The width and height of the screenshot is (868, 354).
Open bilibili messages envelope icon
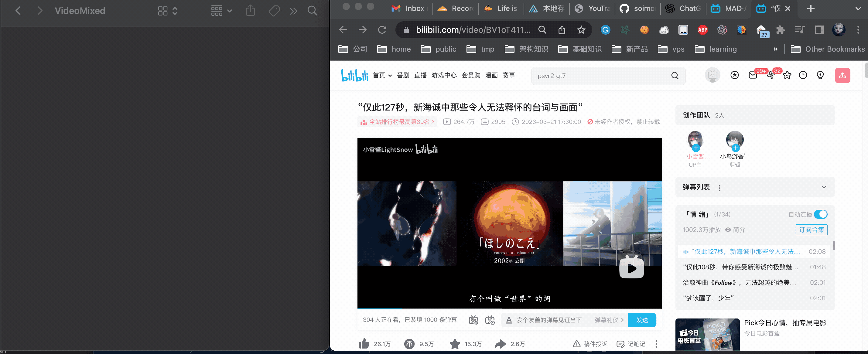(753, 75)
